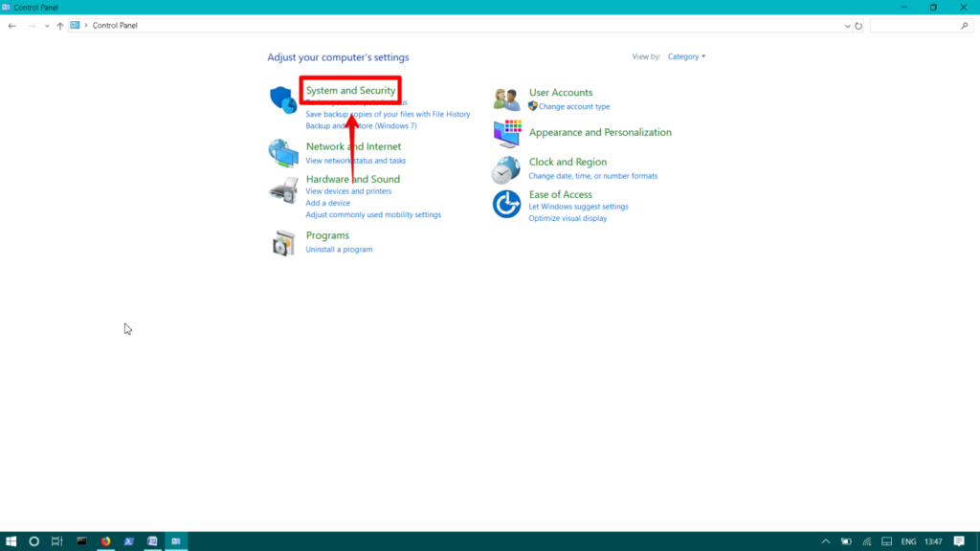Click the Appearance and Personalization monitor icon
Screen dimensions: 980x551
click(x=507, y=133)
